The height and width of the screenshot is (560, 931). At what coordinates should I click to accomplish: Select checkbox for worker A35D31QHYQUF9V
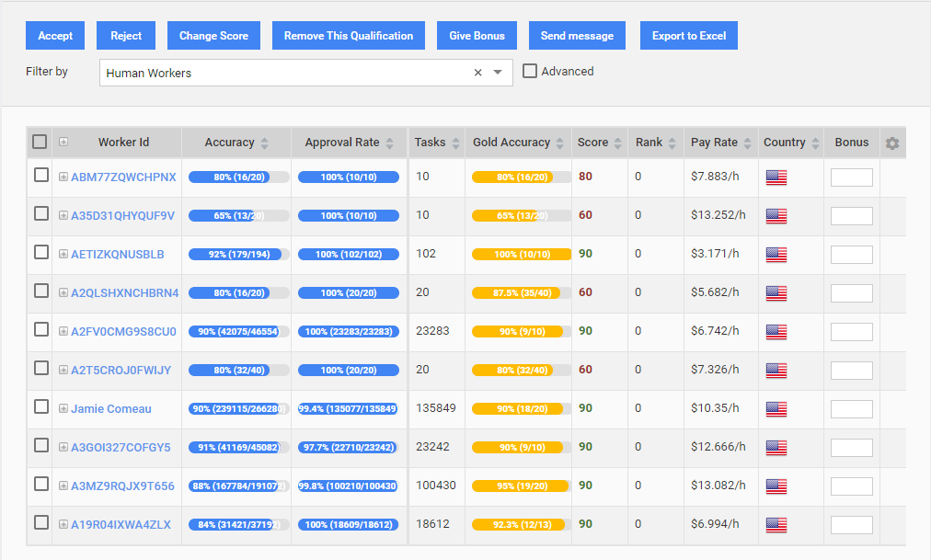41,213
